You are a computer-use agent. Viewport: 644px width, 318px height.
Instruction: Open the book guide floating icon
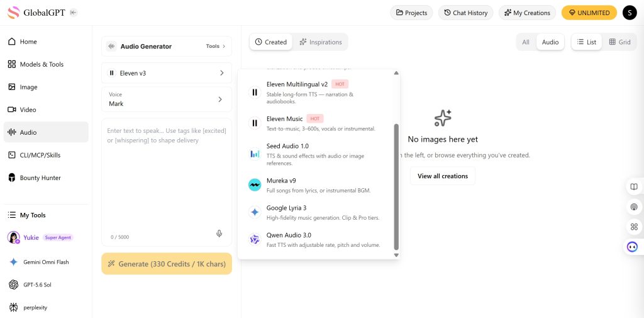pyautogui.click(x=634, y=187)
